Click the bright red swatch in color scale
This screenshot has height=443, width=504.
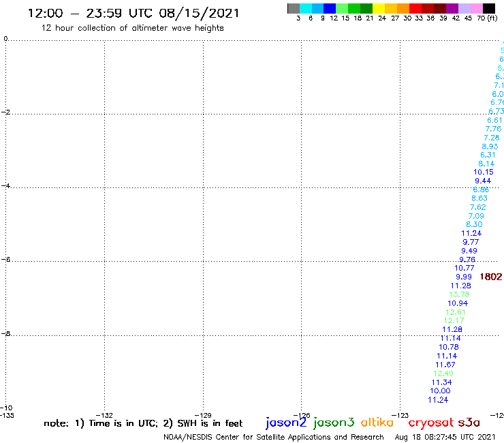415,8
